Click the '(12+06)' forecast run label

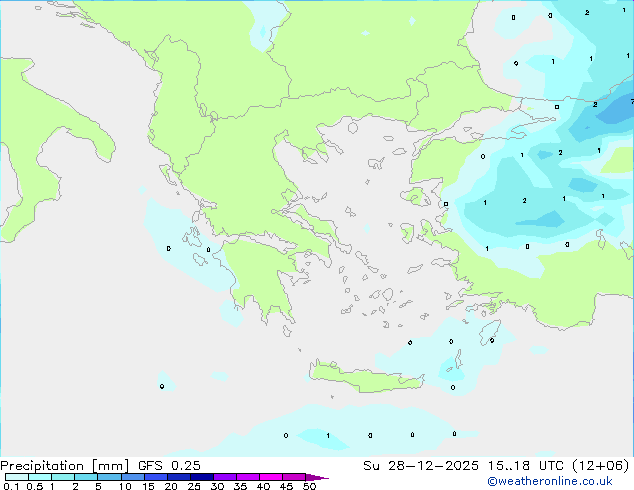coord(601,466)
